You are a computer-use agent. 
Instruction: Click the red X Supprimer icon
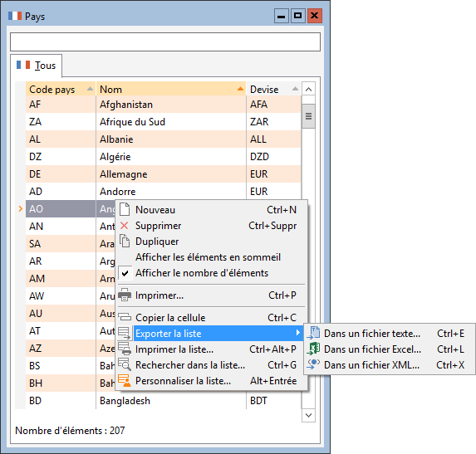(124, 225)
